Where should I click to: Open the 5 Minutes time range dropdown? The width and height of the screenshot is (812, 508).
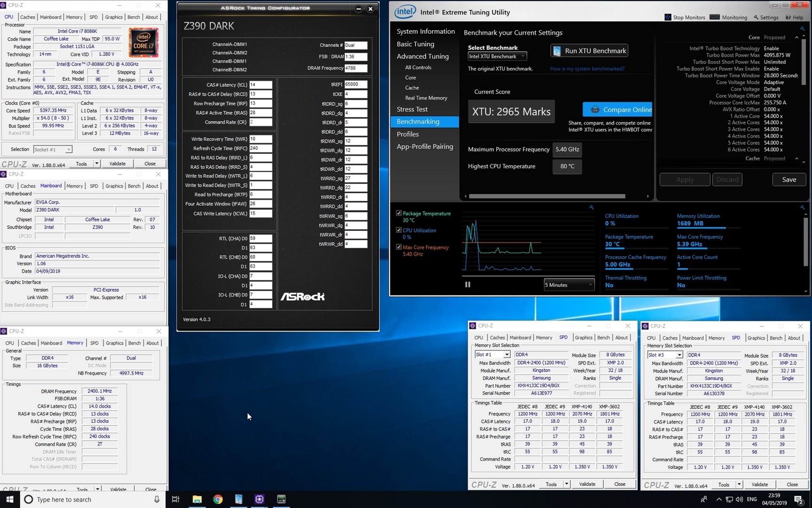click(569, 285)
